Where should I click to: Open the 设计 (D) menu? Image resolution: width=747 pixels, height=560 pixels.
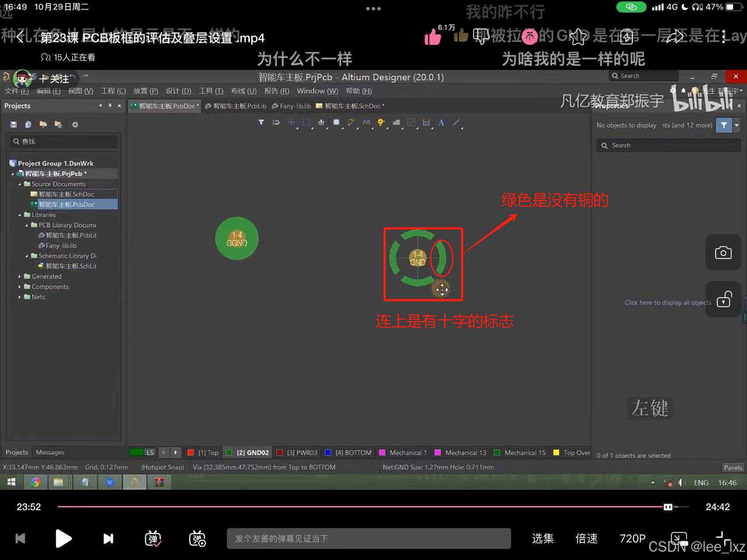click(x=179, y=91)
